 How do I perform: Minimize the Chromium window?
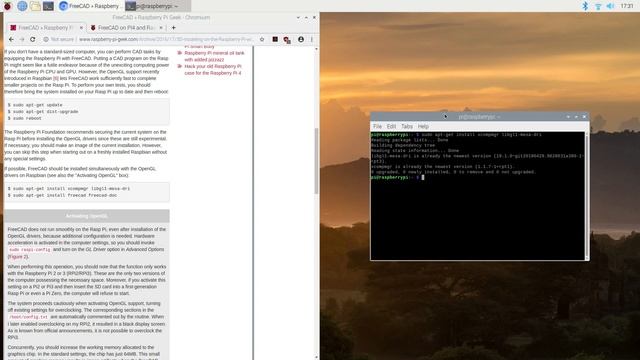click(298, 18)
